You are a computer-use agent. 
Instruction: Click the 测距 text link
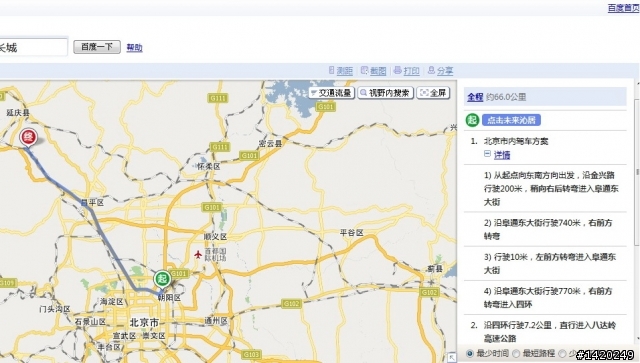[344, 71]
